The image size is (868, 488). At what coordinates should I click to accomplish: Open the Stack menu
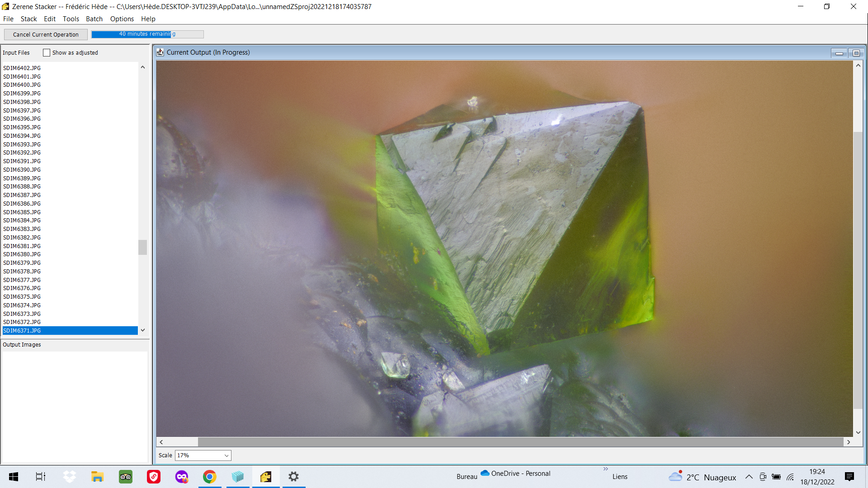pos(28,19)
